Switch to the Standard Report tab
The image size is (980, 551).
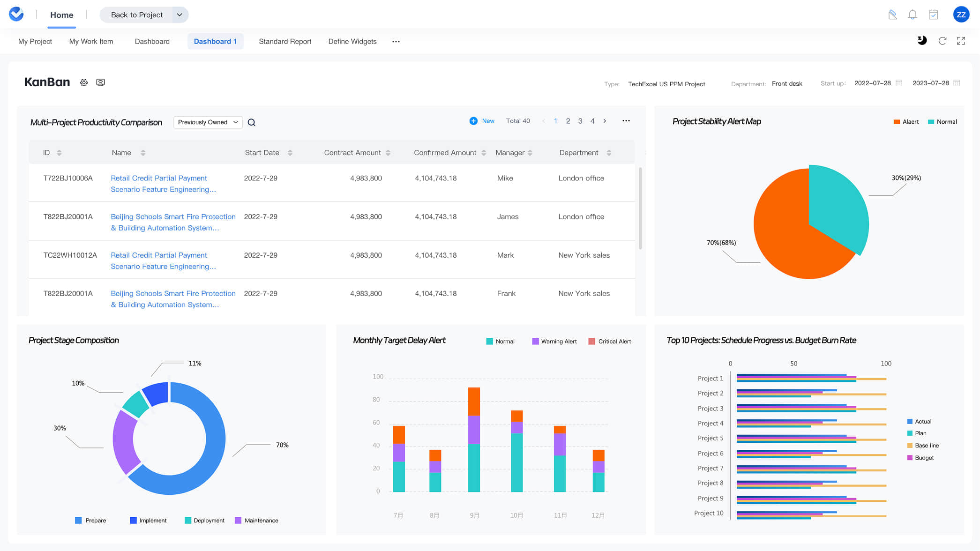click(x=285, y=41)
